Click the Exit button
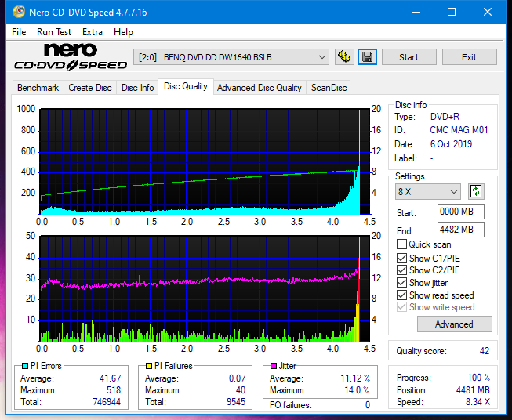 [x=469, y=57]
